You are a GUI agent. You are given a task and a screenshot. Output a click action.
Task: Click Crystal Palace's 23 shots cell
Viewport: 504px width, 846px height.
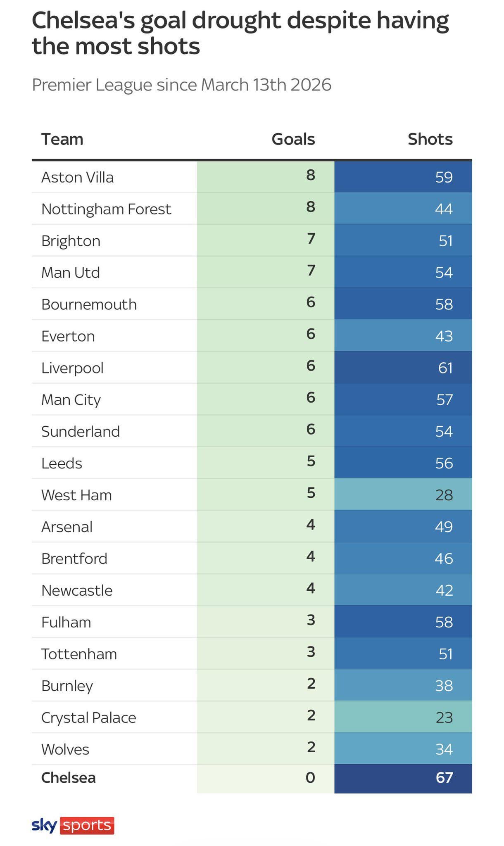(x=444, y=718)
